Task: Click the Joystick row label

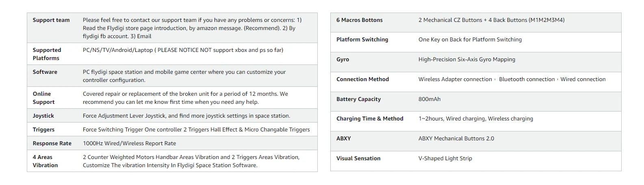Action: point(43,116)
